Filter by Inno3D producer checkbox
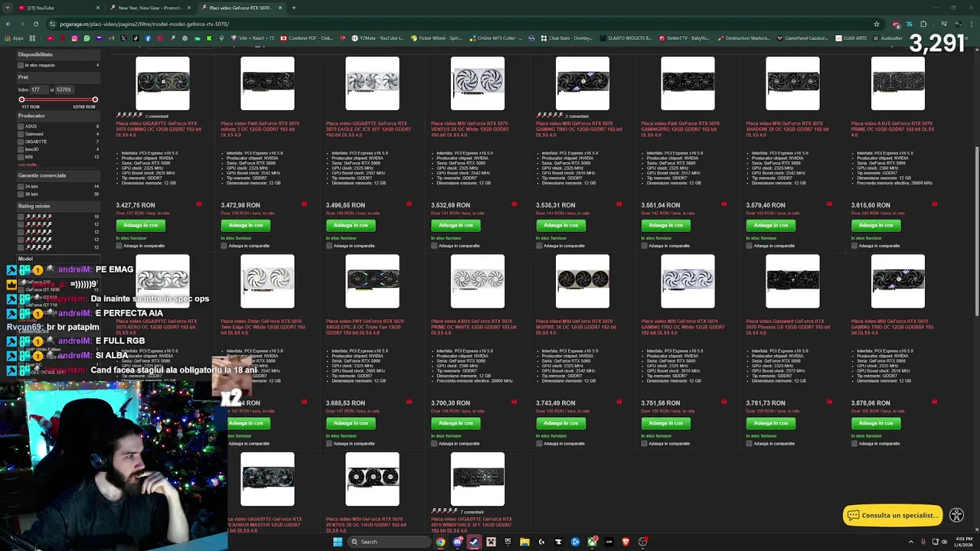 (x=21, y=149)
